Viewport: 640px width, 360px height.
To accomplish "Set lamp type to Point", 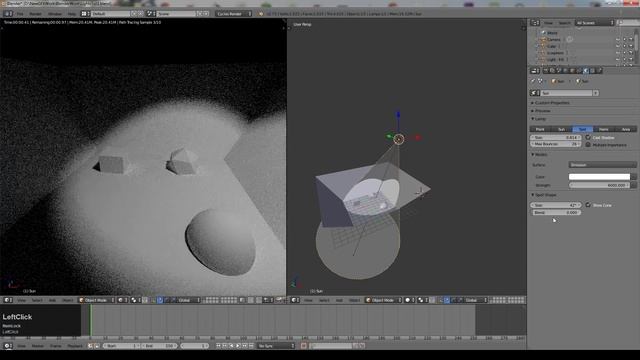I will click(540, 129).
